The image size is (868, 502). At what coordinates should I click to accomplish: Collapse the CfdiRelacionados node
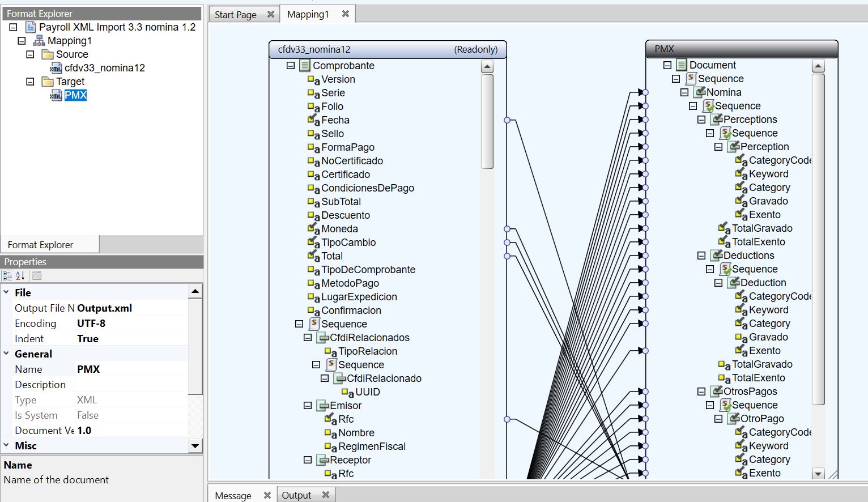coord(308,338)
